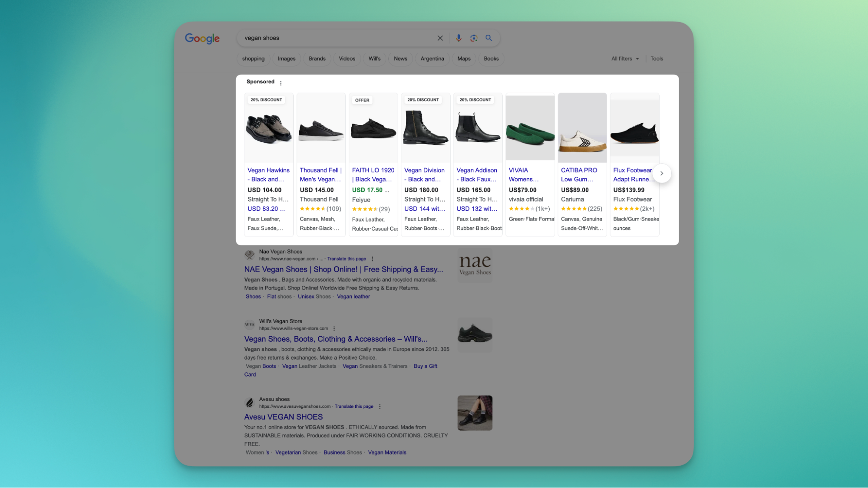Open three-dot menu for Will's Vegan Store result
The image size is (868, 488).
pyautogui.click(x=334, y=328)
